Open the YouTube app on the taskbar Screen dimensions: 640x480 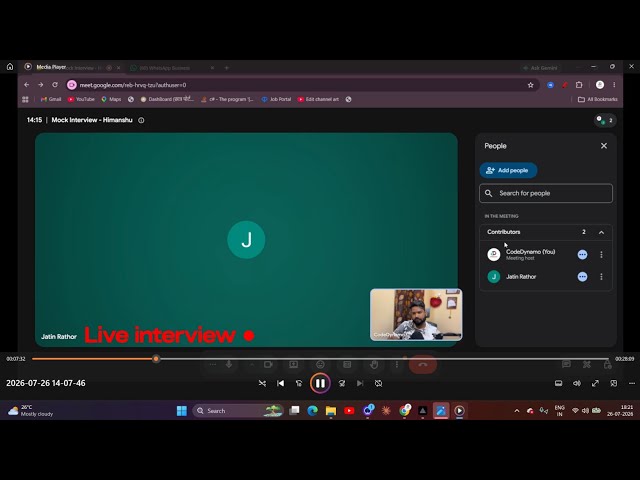349,411
